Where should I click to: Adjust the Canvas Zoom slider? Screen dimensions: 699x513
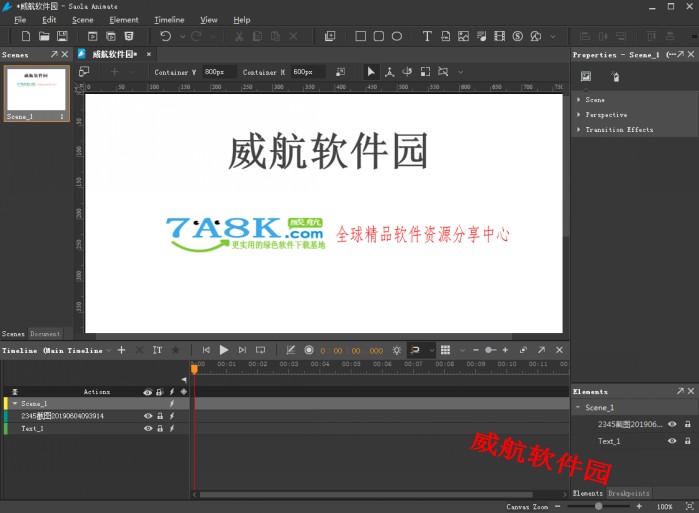point(598,506)
